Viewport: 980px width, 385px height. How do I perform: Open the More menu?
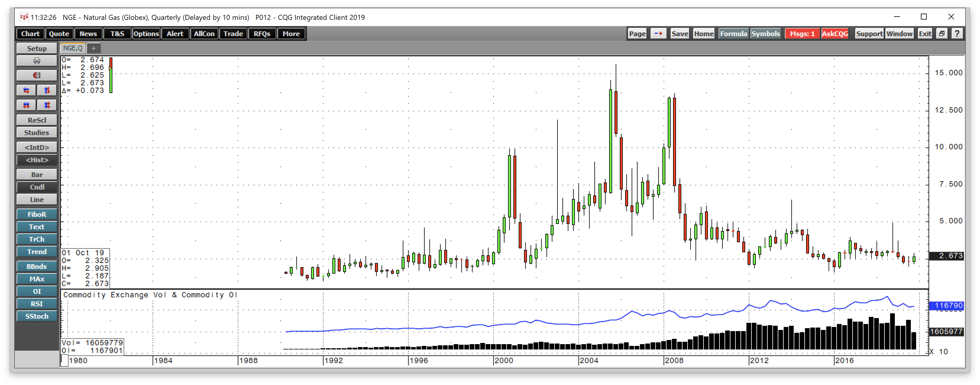coord(291,33)
